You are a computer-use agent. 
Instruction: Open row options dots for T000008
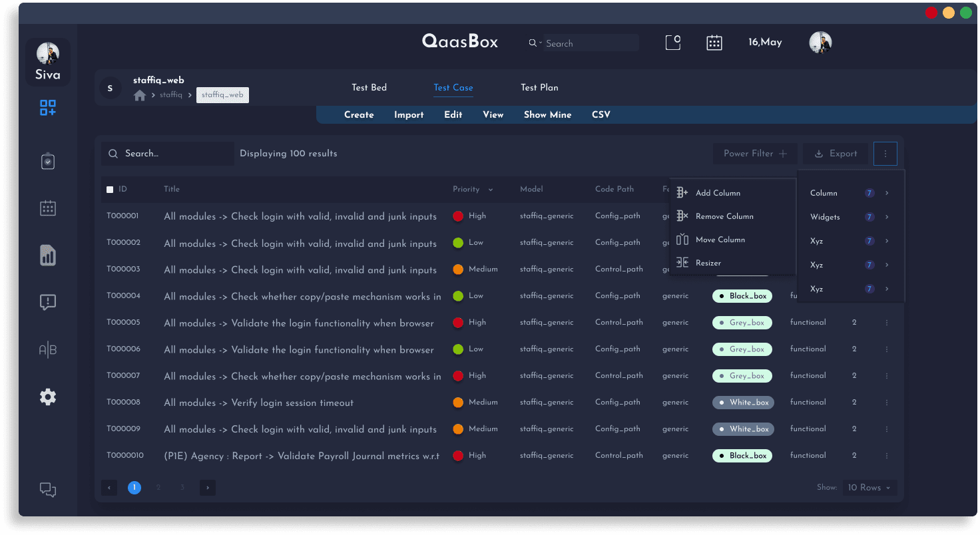(x=887, y=403)
